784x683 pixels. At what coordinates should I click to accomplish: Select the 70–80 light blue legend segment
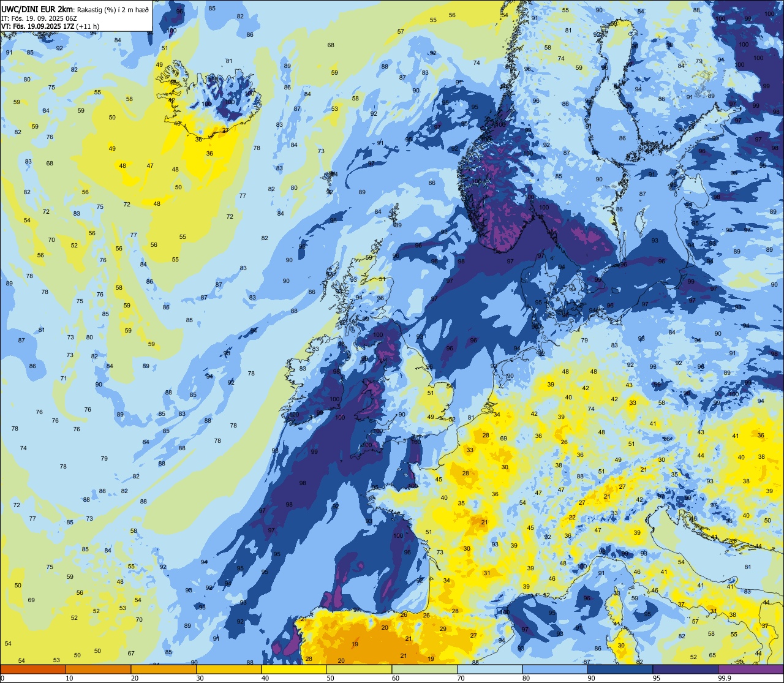tap(489, 669)
